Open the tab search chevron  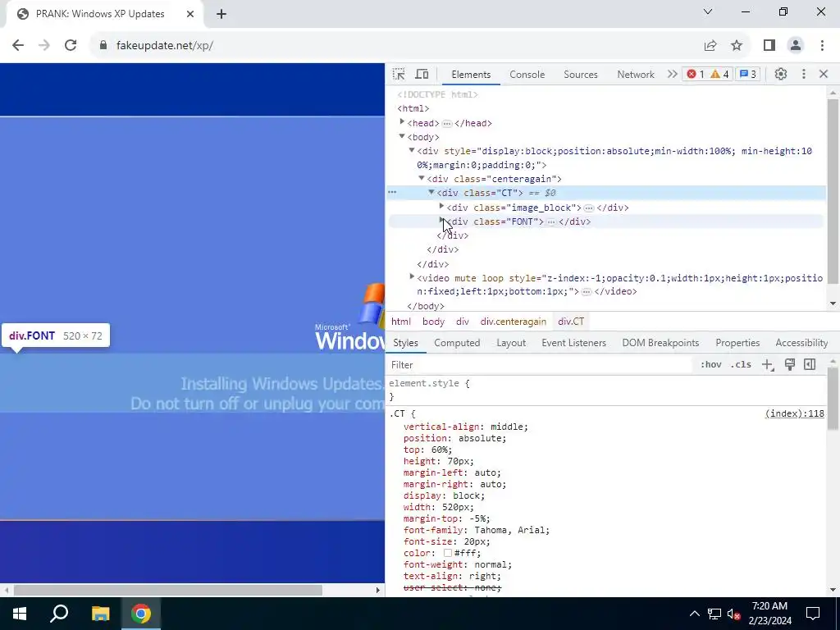point(708,11)
